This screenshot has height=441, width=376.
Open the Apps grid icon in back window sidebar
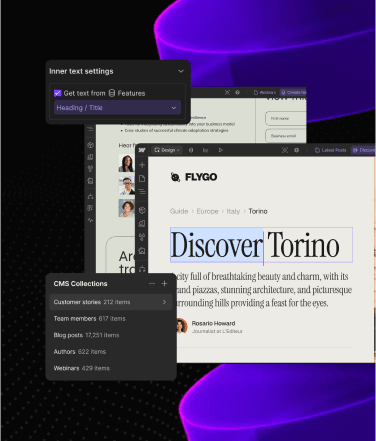[90, 208]
